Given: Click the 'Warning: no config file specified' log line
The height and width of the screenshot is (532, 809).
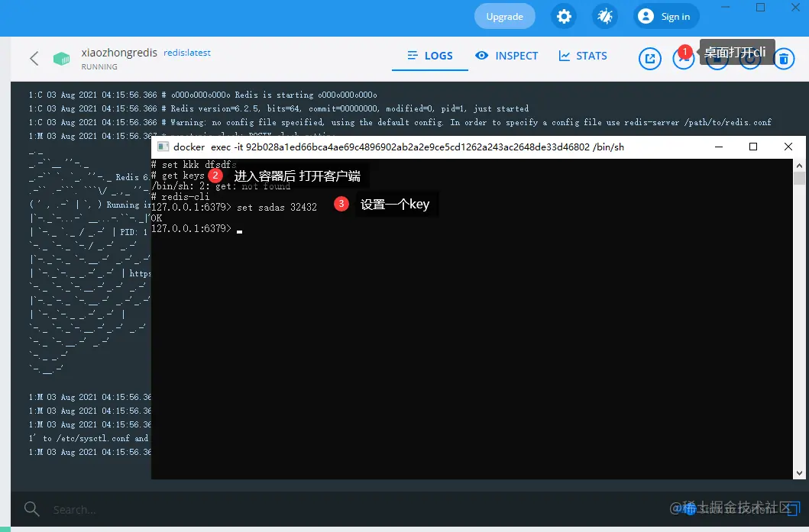Looking at the screenshot, I should 400,123.
